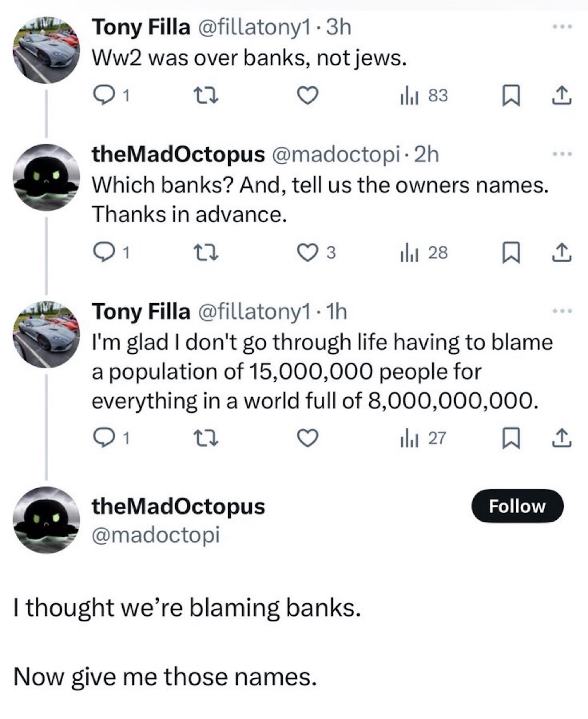Screen dimensions: 588x719
Task: Open more options on 'Which banks?' reply
Action: (x=562, y=154)
